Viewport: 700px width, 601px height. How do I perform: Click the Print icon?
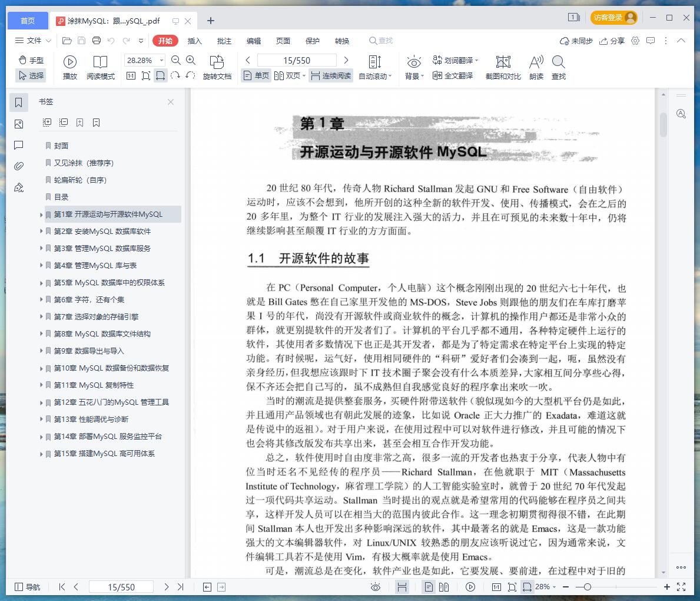point(97,41)
